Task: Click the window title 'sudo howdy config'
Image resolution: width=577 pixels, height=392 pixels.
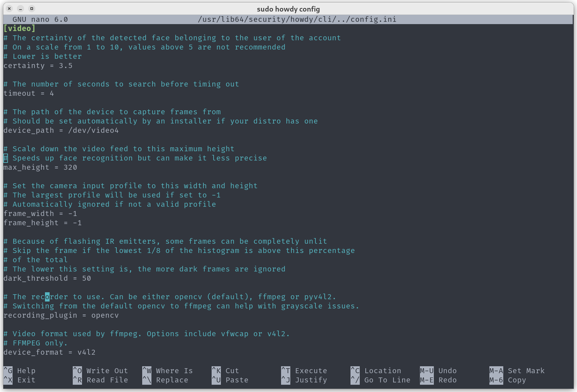Action: click(288, 9)
